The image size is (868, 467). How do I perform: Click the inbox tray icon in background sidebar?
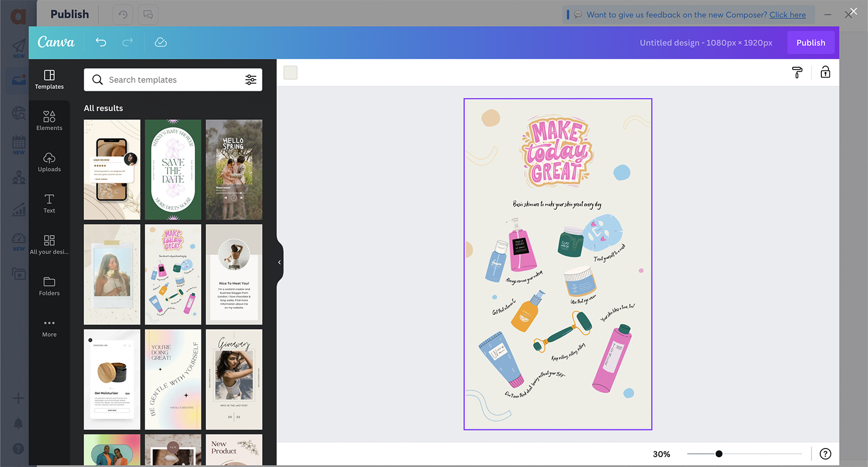point(18,80)
